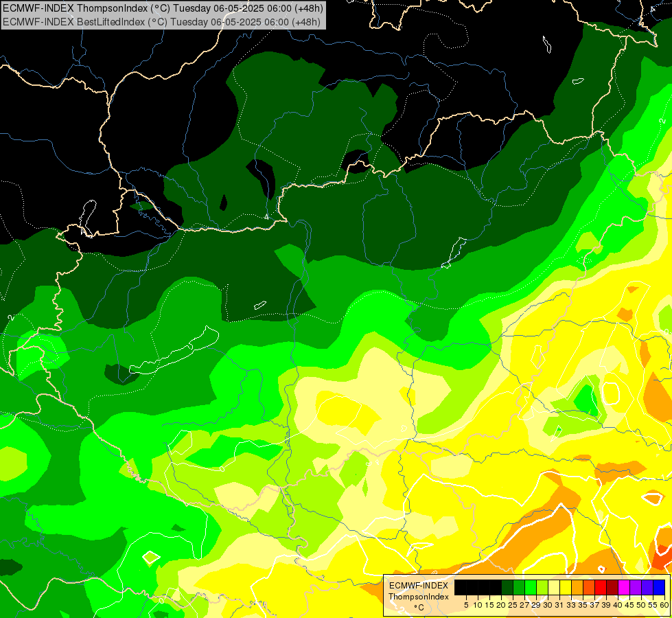Click legend tick value 39

pyautogui.click(x=606, y=605)
